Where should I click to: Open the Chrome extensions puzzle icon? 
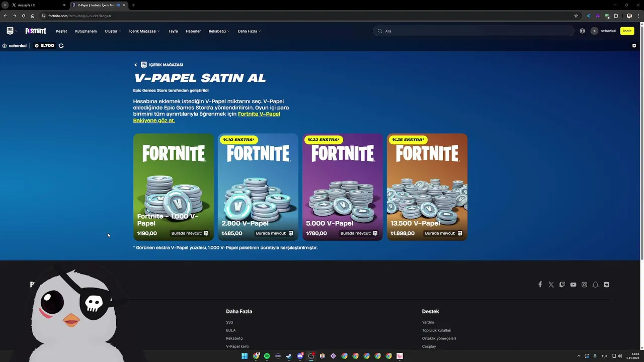pyautogui.click(x=616, y=16)
